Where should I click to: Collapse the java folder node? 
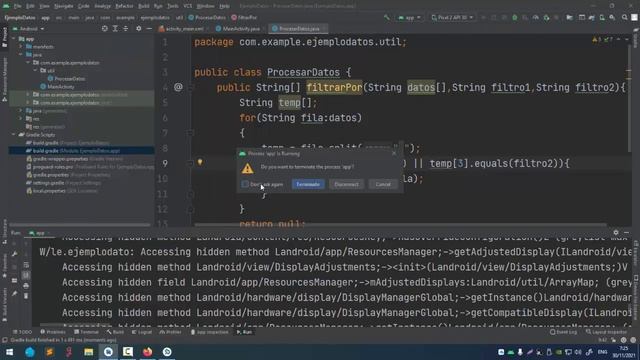click(21, 55)
